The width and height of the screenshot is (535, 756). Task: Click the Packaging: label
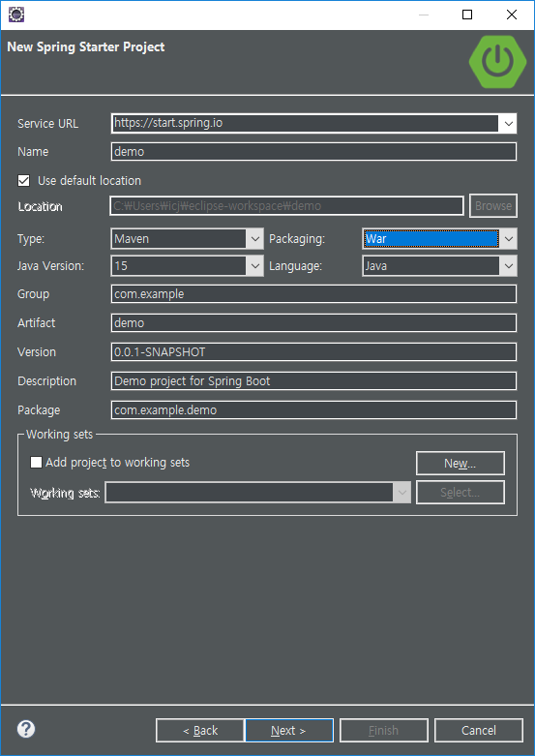[297, 239]
